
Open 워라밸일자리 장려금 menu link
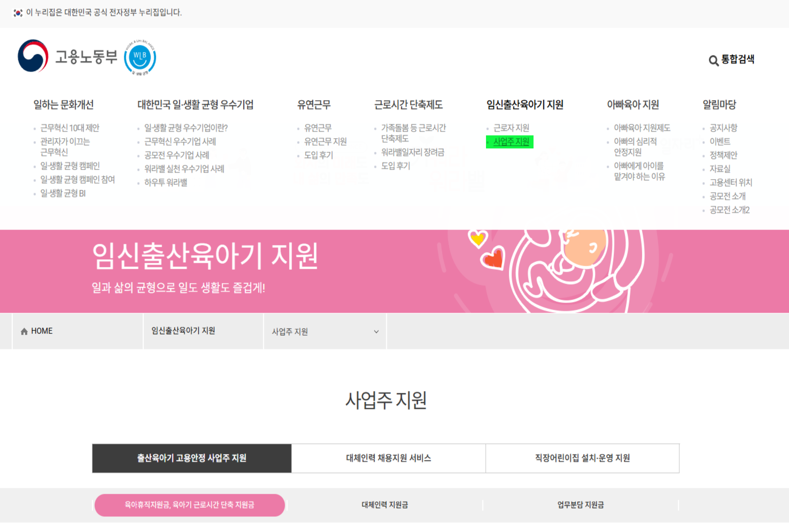pos(413,152)
